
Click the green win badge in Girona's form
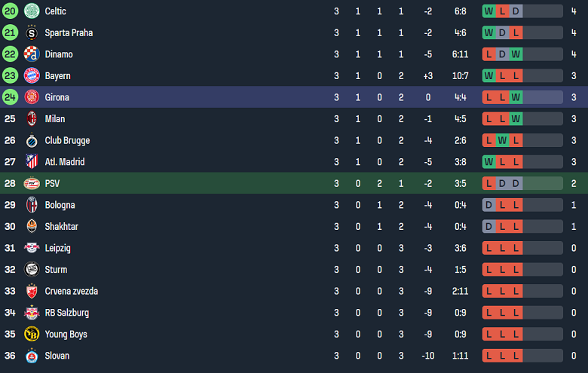516,97
